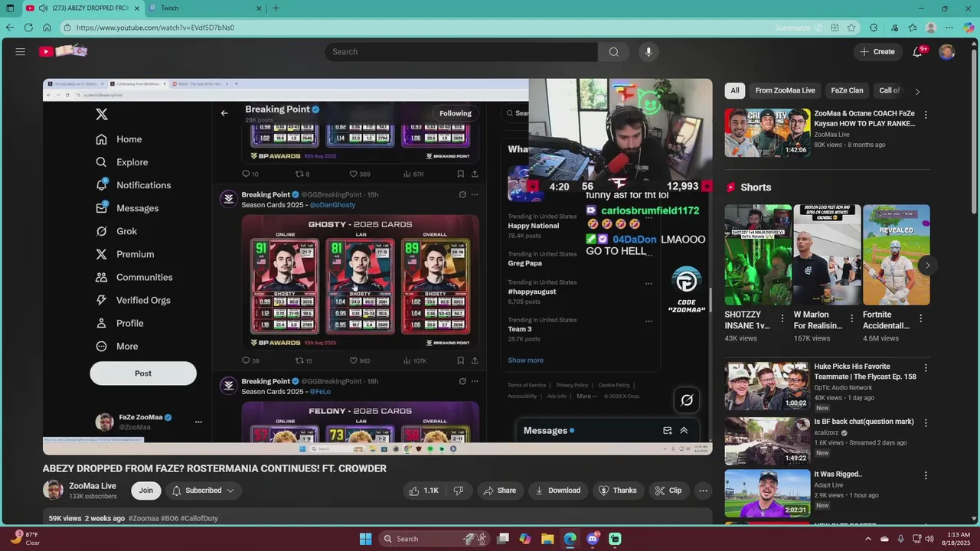Click the browser address bar URL
This screenshot has height=551, width=980.
point(155,28)
